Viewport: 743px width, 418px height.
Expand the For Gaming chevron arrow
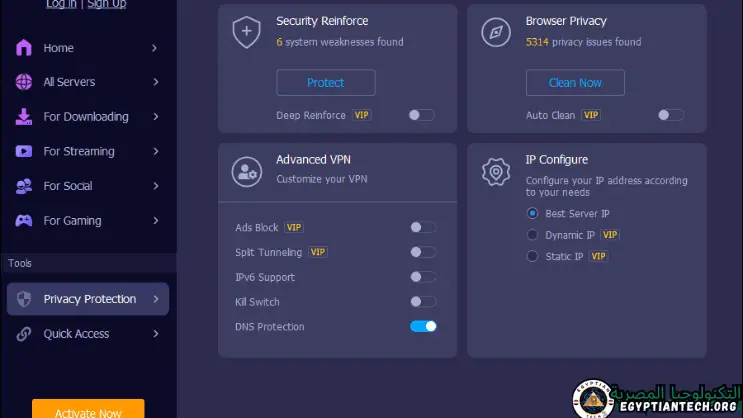pyautogui.click(x=156, y=221)
